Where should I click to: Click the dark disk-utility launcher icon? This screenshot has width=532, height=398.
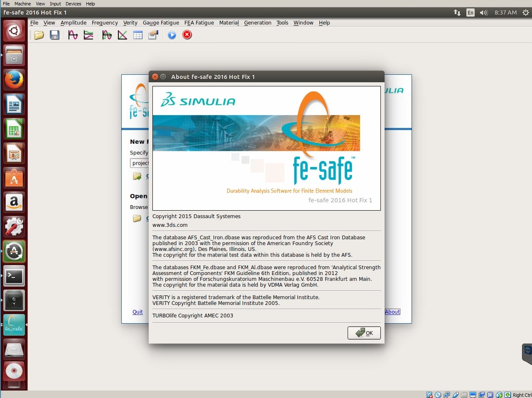click(x=14, y=300)
